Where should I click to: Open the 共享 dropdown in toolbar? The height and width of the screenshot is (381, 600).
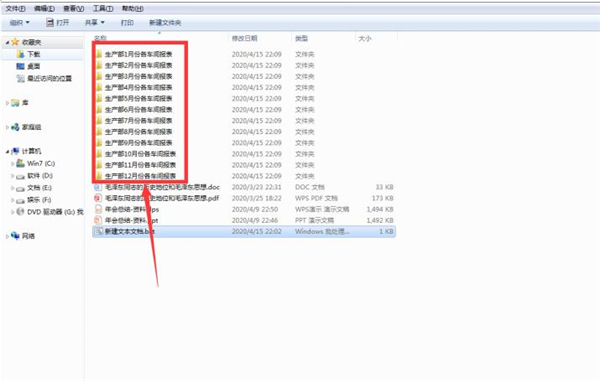[x=95, y=23]
